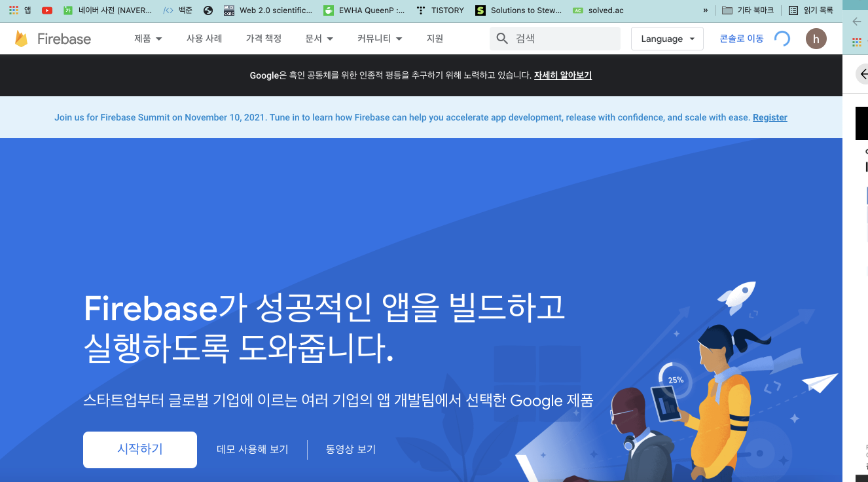This screenshot has width=868, height=482.
Task: Open the Language dropdown
Action: point(667,39)
